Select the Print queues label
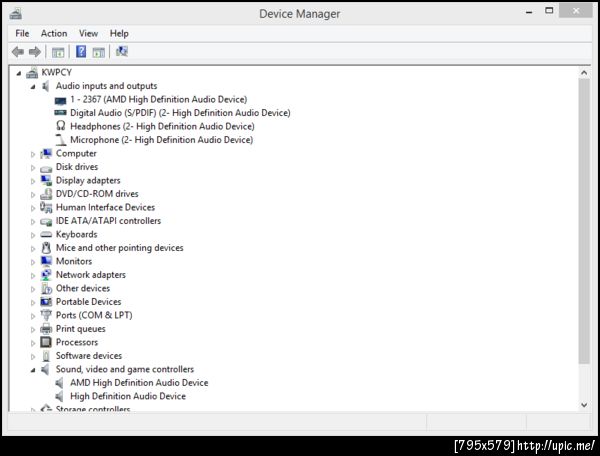 pyautogui.click(x=80, y=329)
